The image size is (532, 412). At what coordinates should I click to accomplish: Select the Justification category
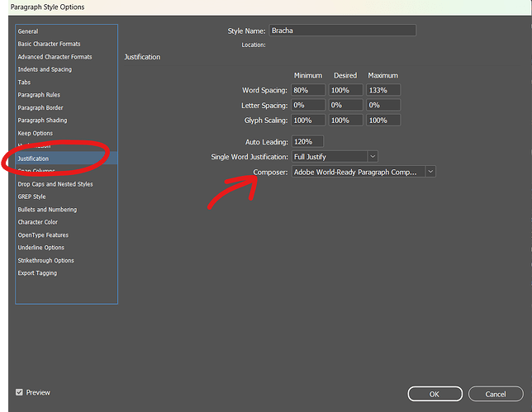(x=67, y=159)
